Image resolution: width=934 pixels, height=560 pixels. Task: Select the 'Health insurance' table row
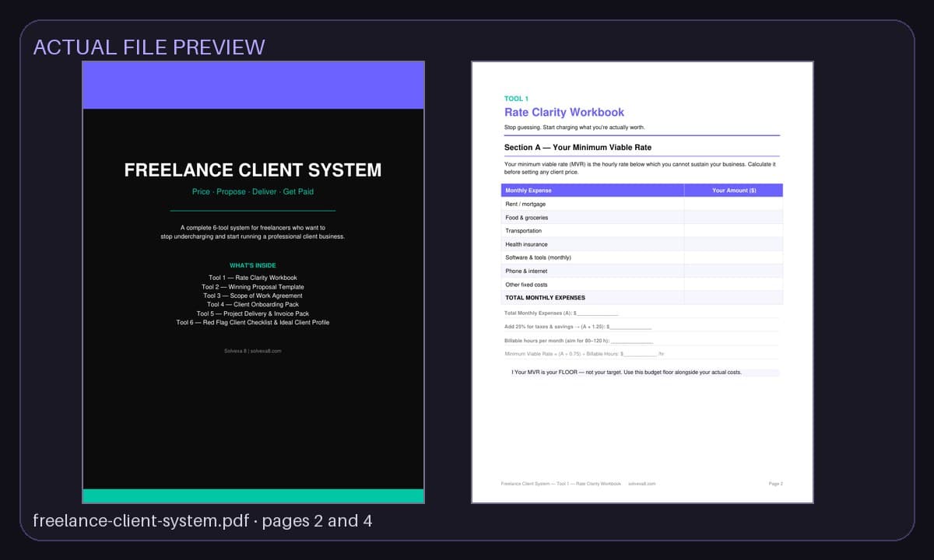tap(642, 244)
